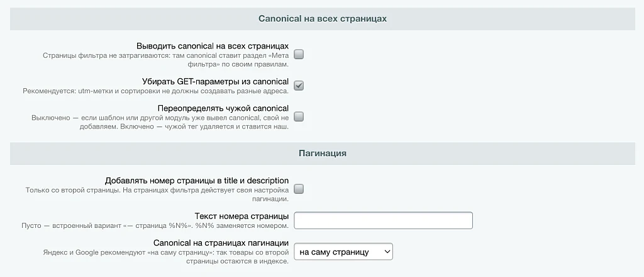The width and height of the screenshot is (644, 277).
Task: Enable «Выводить canonical на всех страницах» checkbox
Action: click(299, 54)
